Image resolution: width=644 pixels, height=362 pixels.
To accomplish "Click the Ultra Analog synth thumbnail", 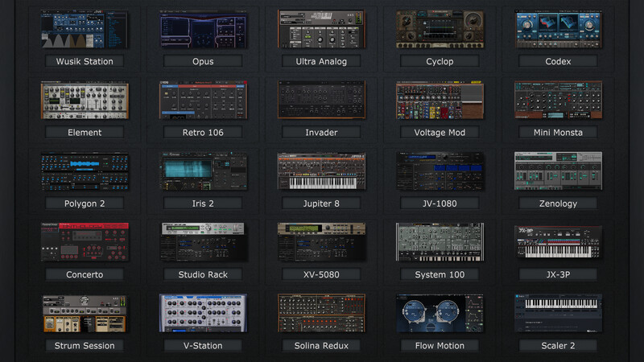I will coord(321,29).
